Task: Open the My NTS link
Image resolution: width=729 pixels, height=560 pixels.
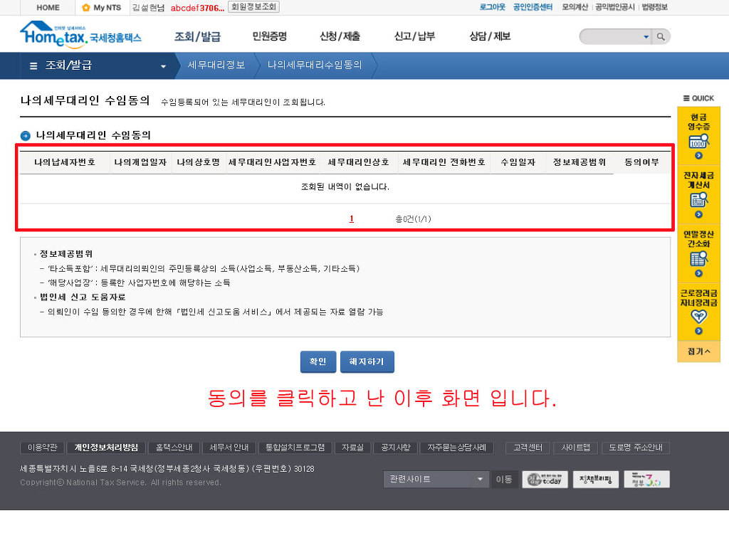Action: point(107,7)
